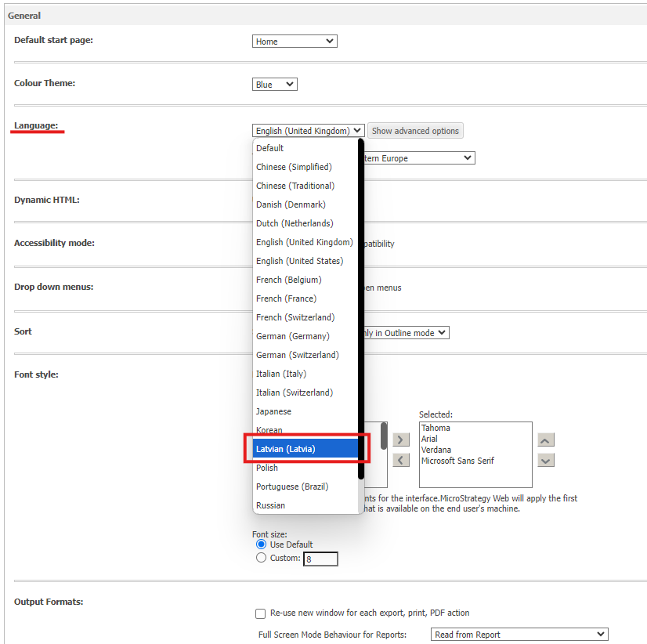This screenshot has width=647, height=644.
Task: Open the Europe region dropdown
Action: click(x=419, y=158)
